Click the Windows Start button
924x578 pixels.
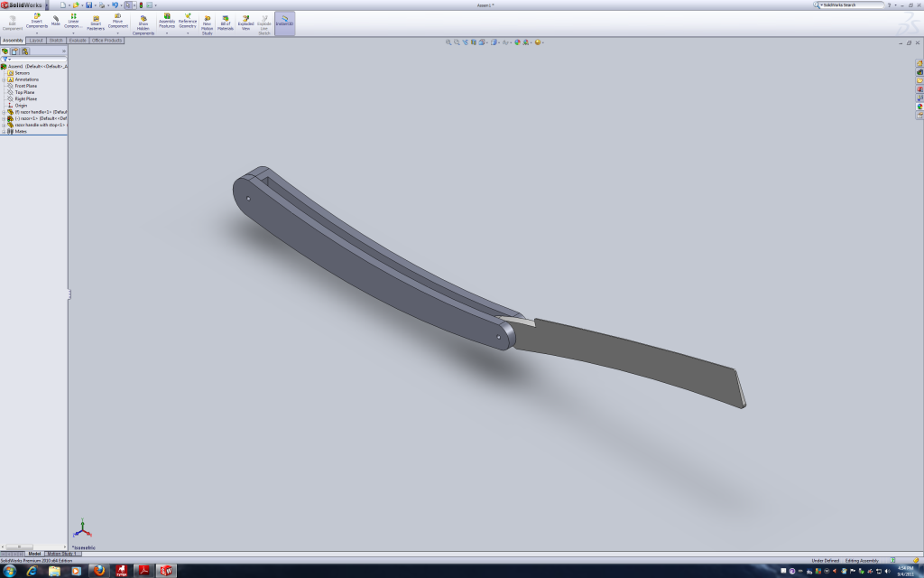click(x=9, y=571)
